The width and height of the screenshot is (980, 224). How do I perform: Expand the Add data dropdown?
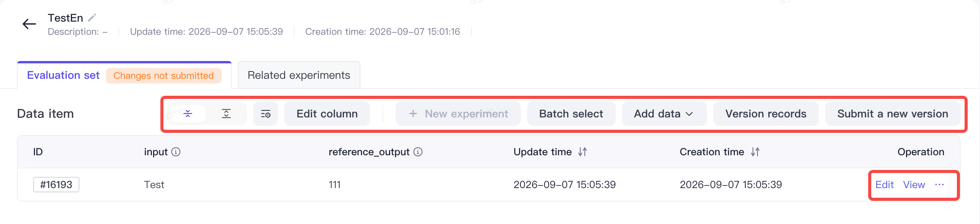664,114
